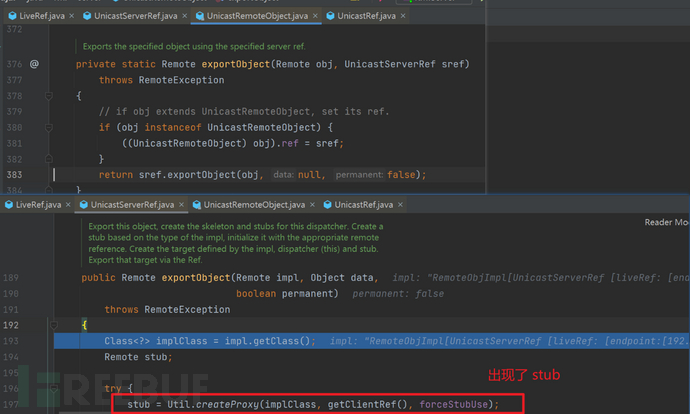The width and height of the screenshot is (690, 414).
Task: Select UnicastServerRef.java tab in lower editor
Action: click(132, 205)
